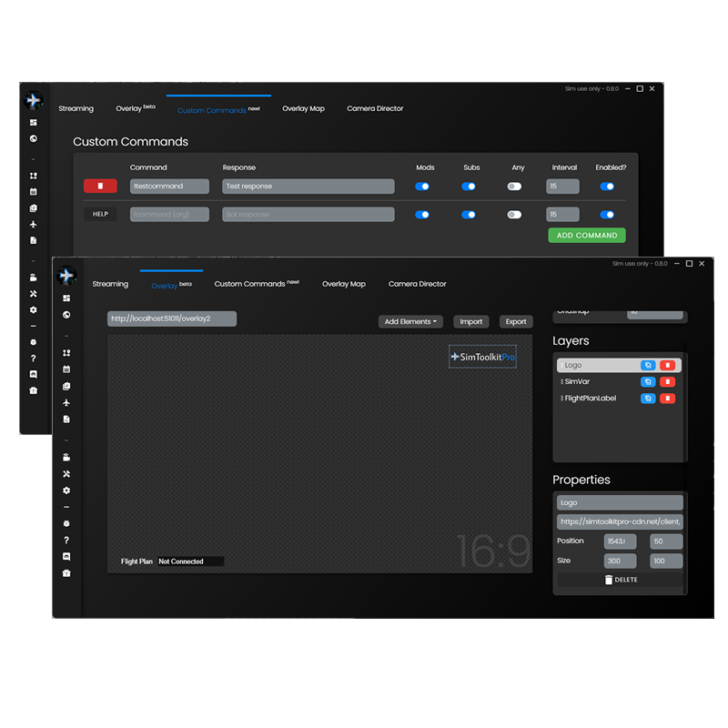Screen dimensions: 728x728
Task: Click the ADD COMMAND button
Action: tap(587, 235)
